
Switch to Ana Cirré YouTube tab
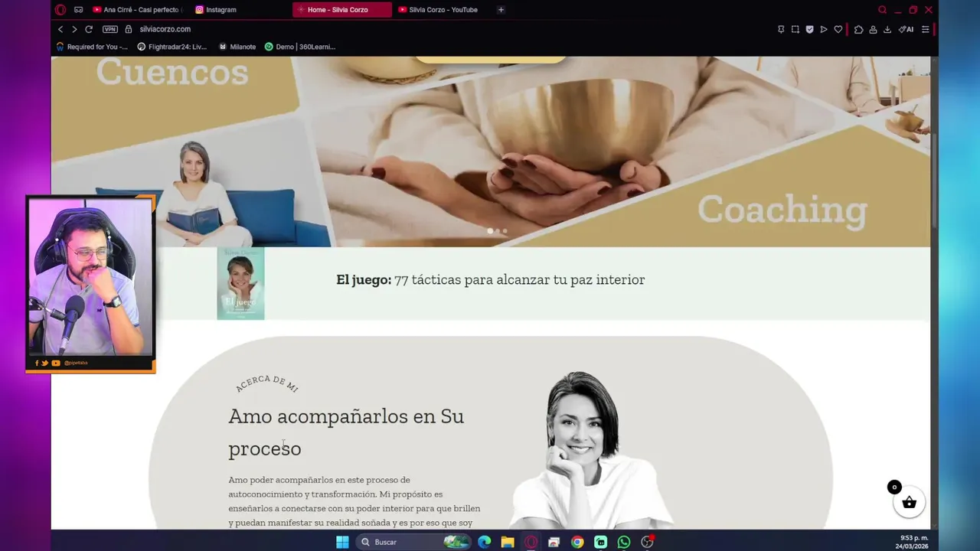tap(136, 10)
